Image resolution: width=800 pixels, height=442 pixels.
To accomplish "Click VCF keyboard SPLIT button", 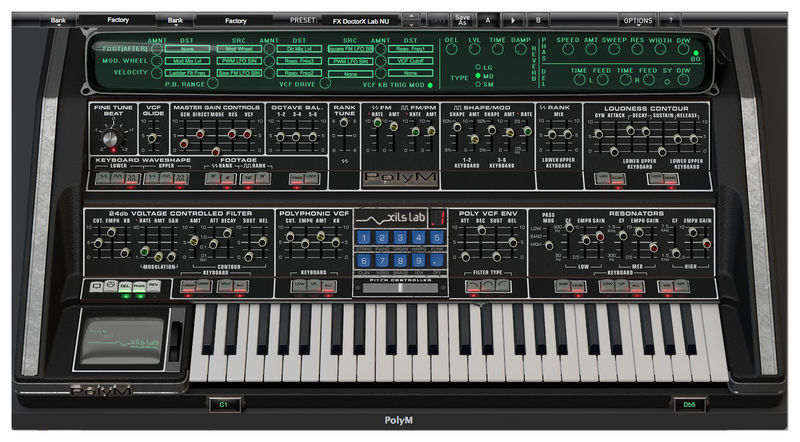I will [226, 286].
